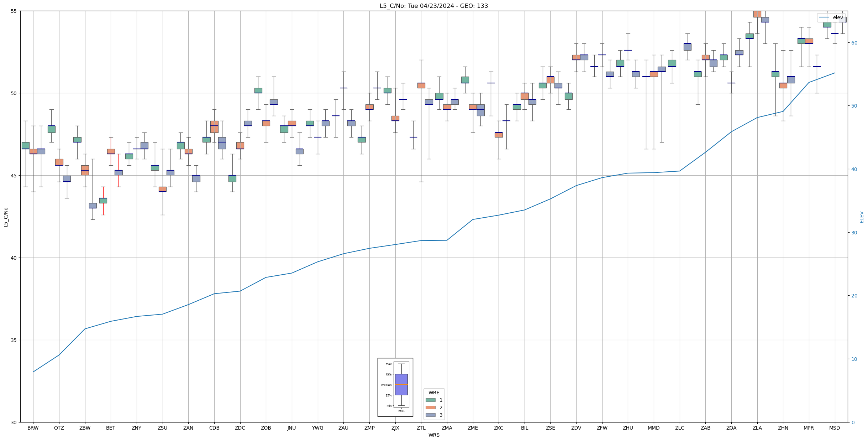
Task: Click the BRW station tick label
Action: [33, 428]
